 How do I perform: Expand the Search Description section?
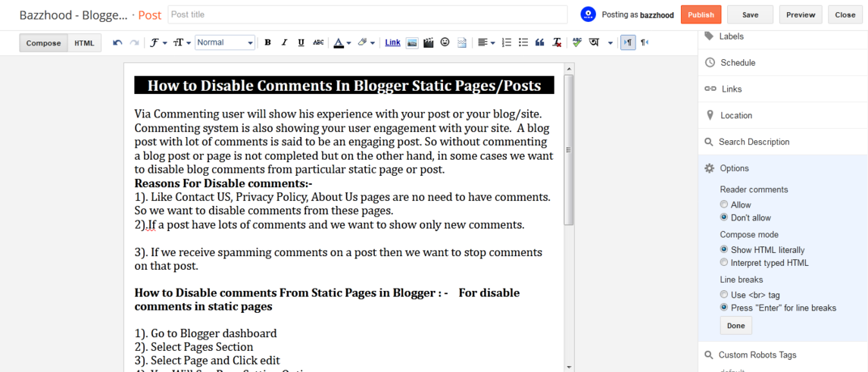click(782, 142)
